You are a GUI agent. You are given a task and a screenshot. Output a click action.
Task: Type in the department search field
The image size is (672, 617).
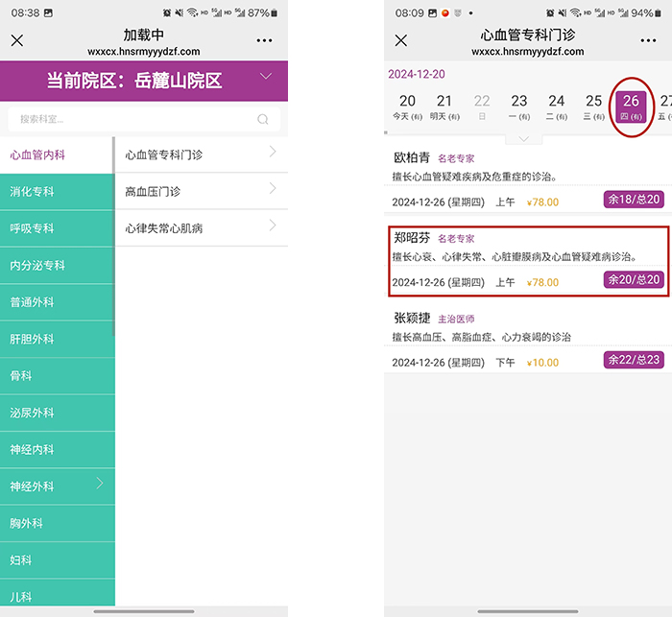[134, 120]
